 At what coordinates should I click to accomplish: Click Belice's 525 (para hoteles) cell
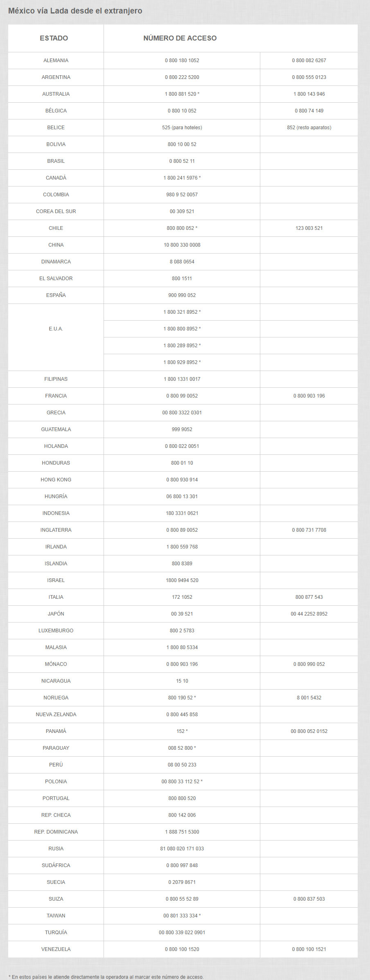pyautogui.click(x=182, y=128)
